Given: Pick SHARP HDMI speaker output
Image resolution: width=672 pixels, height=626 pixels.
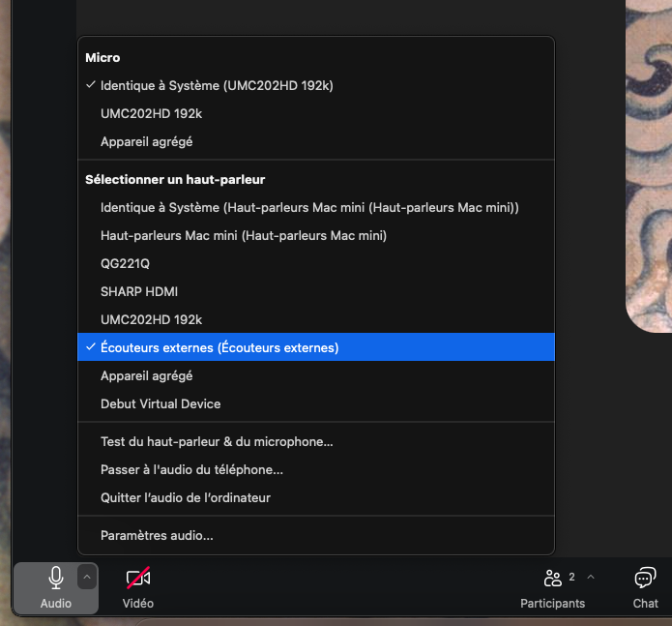Looking at the screenshot, I should pyautogui.click(x=139, y=291).
